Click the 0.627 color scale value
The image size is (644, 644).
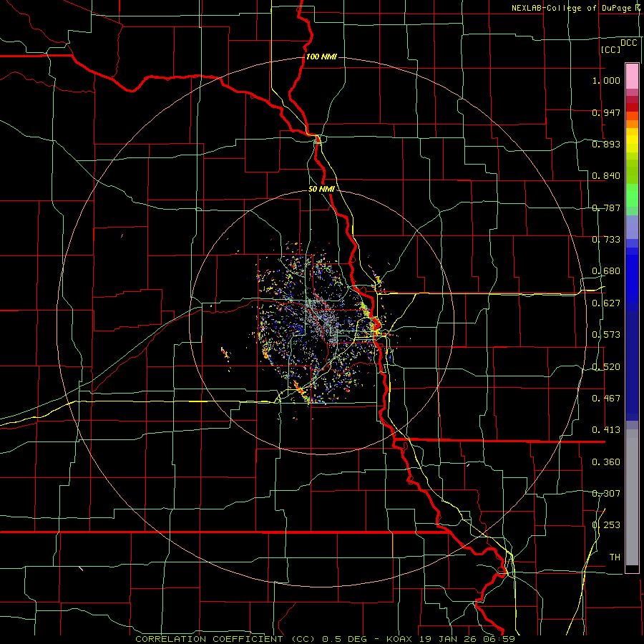606,303
